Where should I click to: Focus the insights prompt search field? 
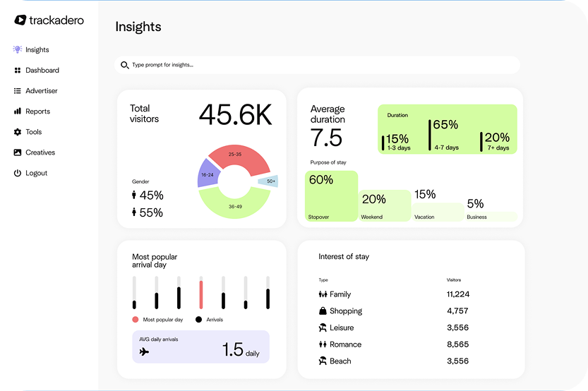tap(321, 65)
